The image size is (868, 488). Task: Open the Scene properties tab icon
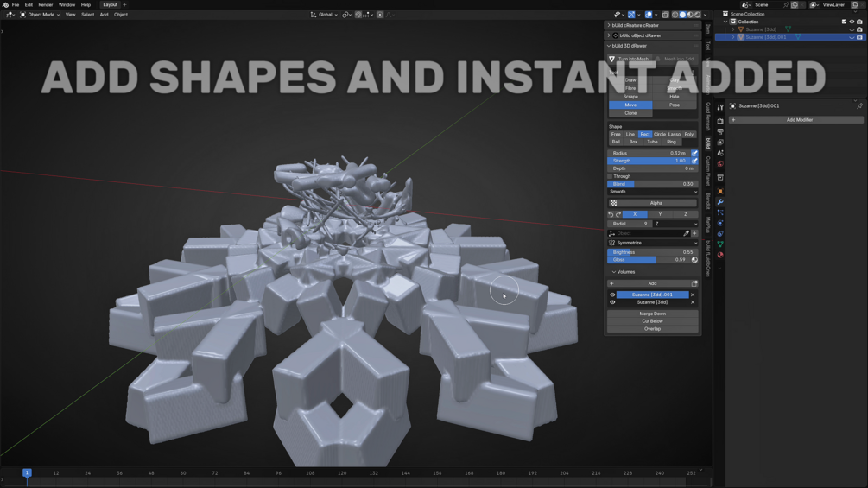720,153
